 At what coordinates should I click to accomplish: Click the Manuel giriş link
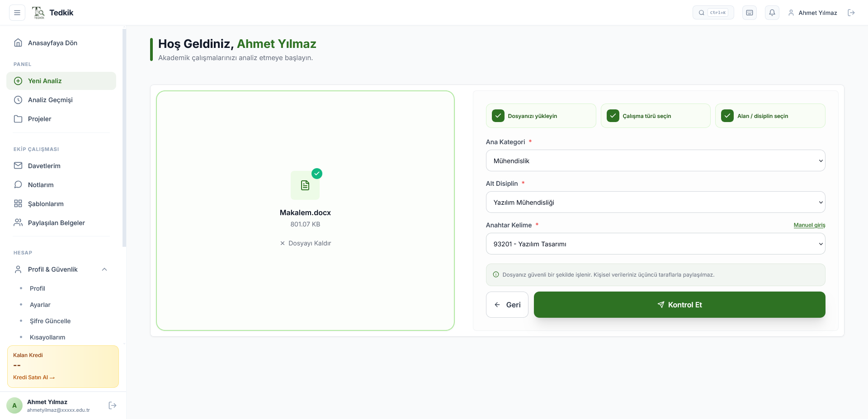[809, 225]
